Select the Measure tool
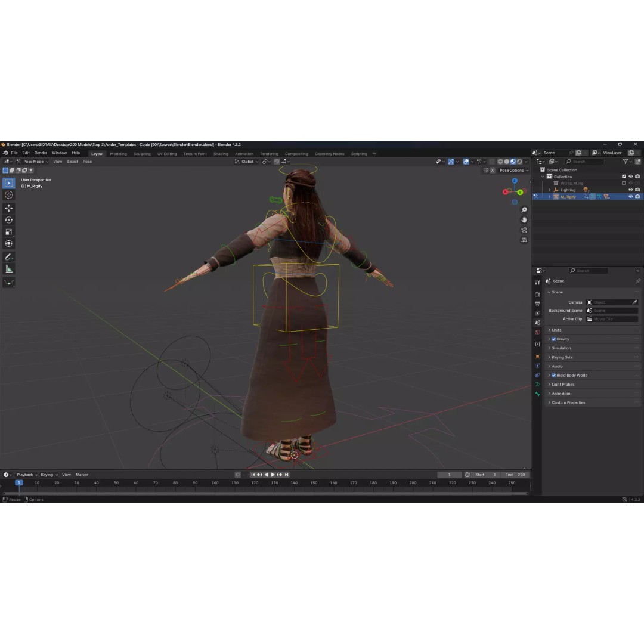This screenshot has height=644, width=644. [x=8, y=269]
